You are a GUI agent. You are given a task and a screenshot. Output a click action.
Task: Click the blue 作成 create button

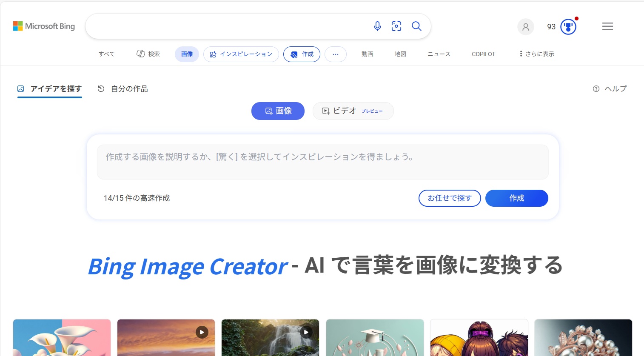[517, 198]
